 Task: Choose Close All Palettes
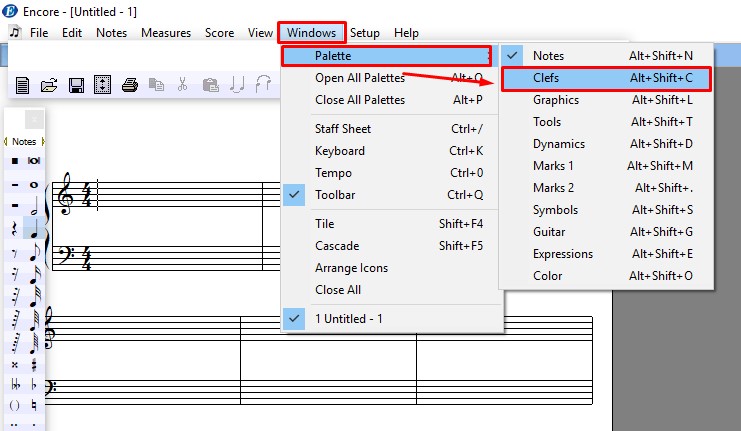click(x=390, y=100)
